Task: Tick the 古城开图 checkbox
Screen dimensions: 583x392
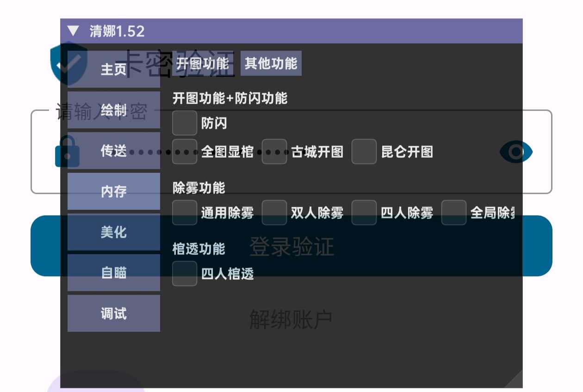Action: point(274,152)
